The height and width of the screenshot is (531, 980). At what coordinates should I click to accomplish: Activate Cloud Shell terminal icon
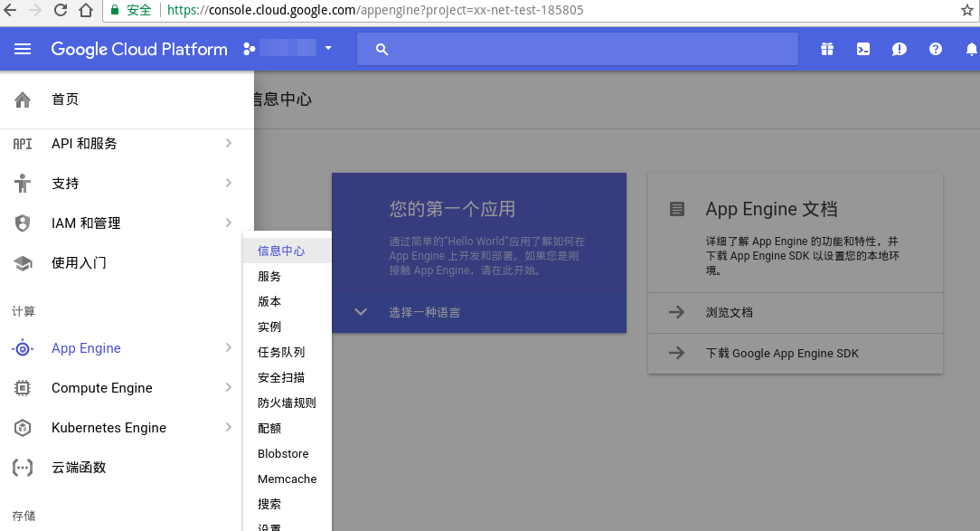pyautogui.click(x=863, y=49)
